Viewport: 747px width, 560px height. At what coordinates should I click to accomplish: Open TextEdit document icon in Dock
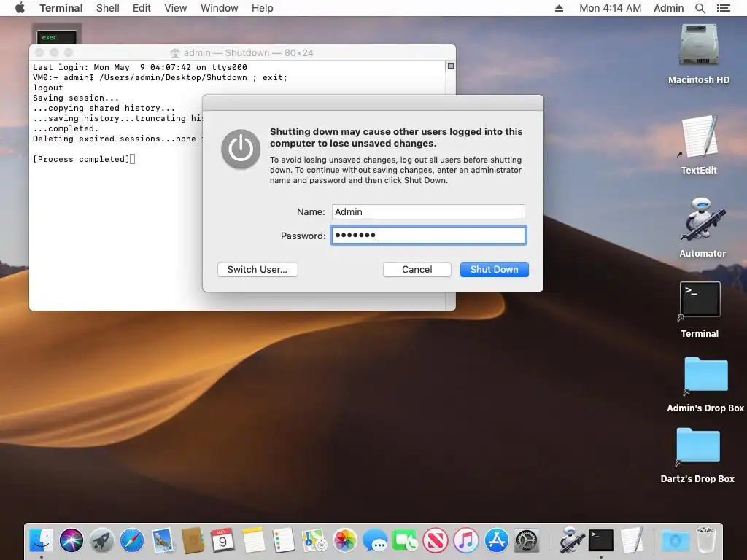click(x=632, y=540)
